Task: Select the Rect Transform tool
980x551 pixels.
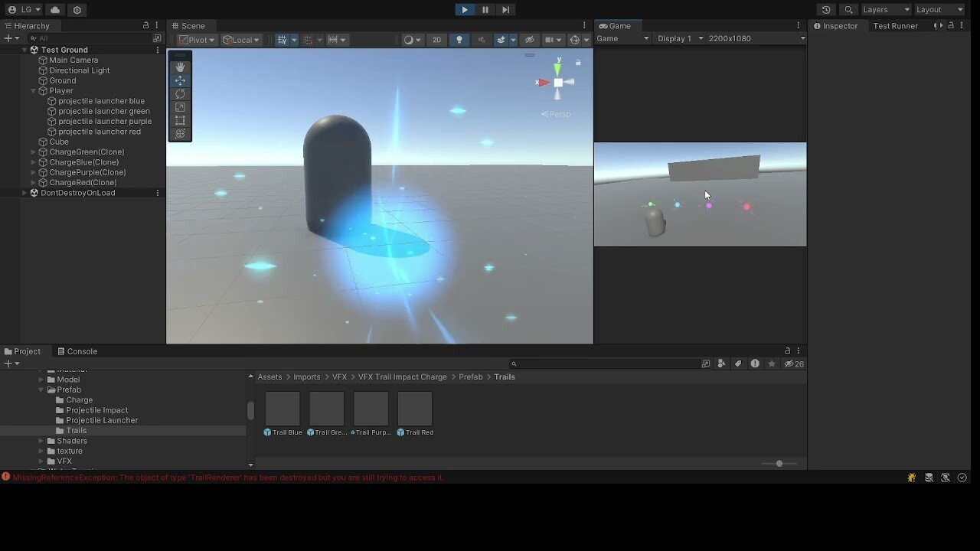Action: click(x=180, y=120)
